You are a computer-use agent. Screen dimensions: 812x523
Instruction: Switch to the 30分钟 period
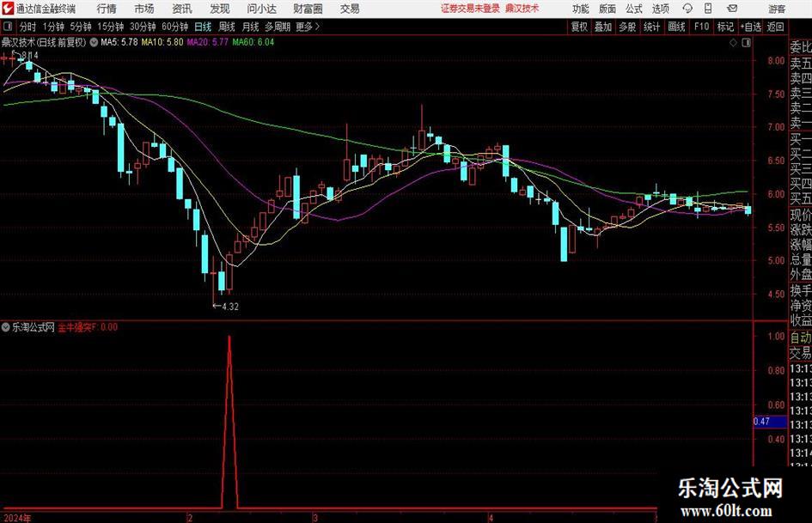click(143, 27)
